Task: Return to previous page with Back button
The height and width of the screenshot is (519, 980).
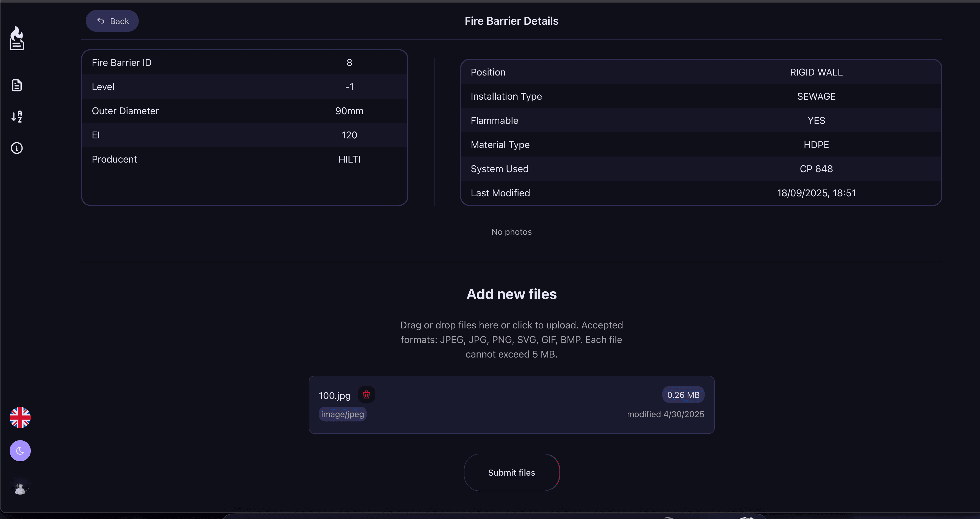Action: [112, 21]
